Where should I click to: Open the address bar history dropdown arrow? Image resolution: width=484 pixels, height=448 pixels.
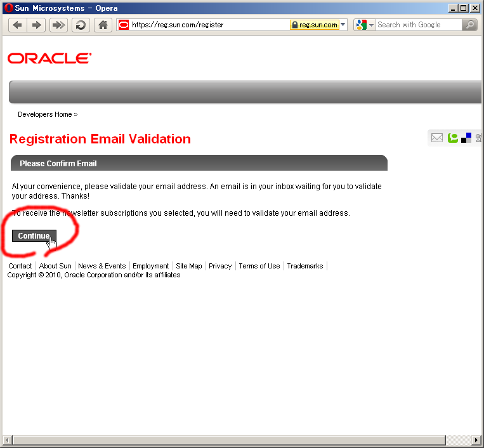pos(343,25)
